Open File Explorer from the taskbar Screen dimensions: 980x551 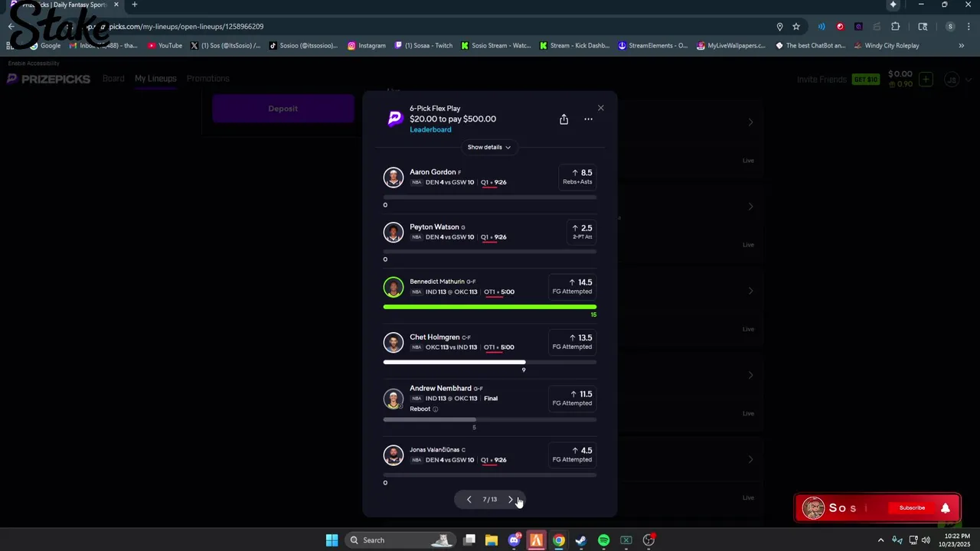492,540
